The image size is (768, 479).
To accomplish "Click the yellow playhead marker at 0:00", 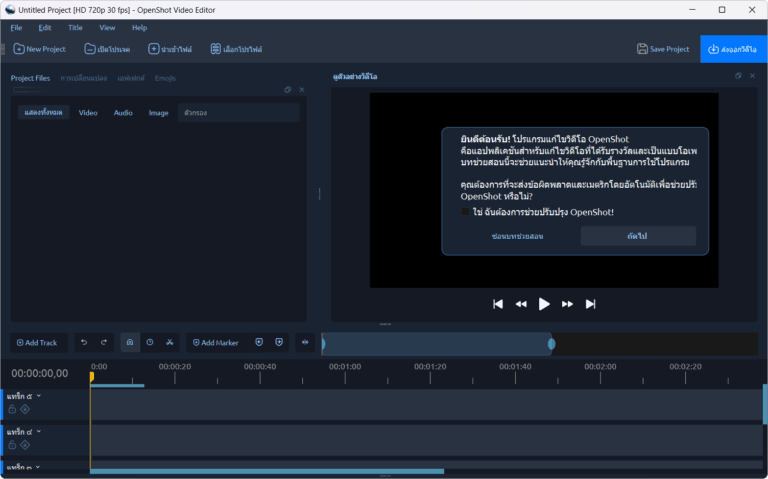I will click(x=92, y=377).
